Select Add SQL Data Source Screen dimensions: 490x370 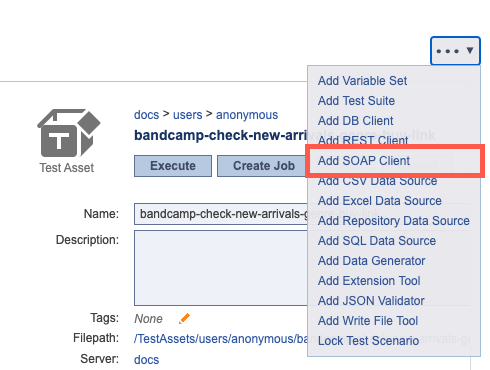click(x=377, y=241)
